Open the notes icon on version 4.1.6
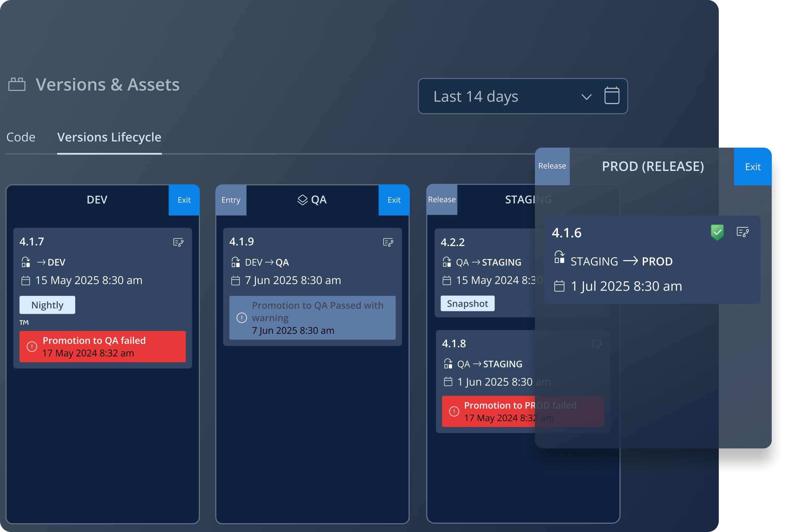 (x=743, y=232)
